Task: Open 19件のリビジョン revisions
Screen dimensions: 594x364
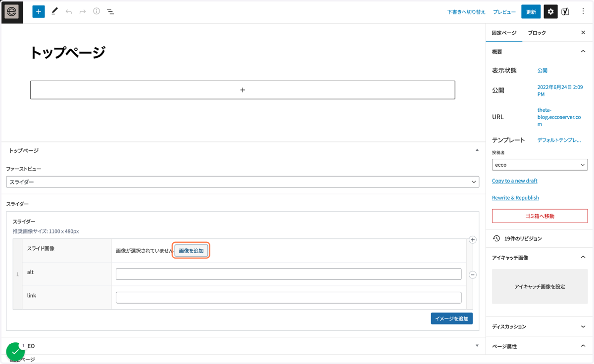Action: pyautogui.click(x=523, y=238)
